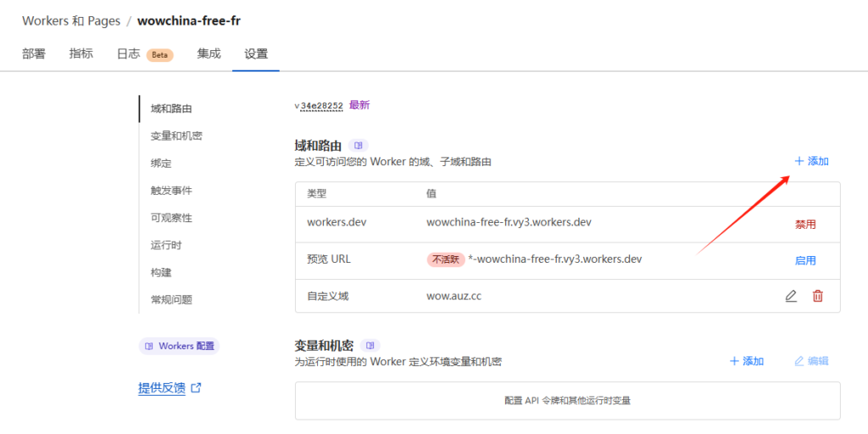Select 变量和机密 in the settings sidebar
868x434 pixels.
(176, 136)
